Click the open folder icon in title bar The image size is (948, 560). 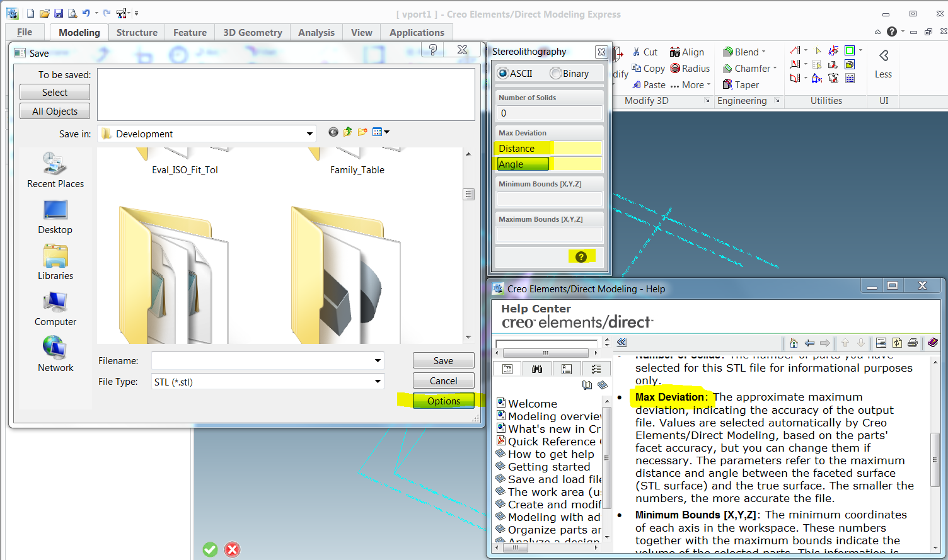(44, 13)
